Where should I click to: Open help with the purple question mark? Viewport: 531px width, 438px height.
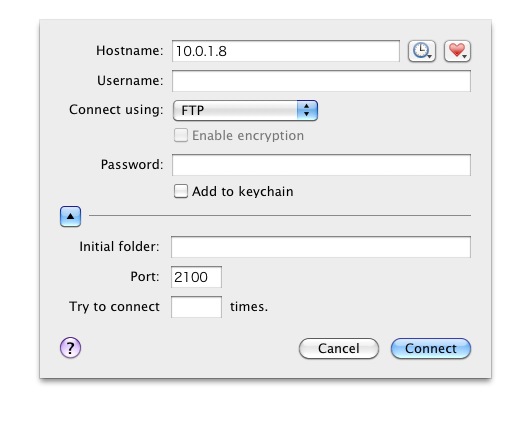pos(70,348)
